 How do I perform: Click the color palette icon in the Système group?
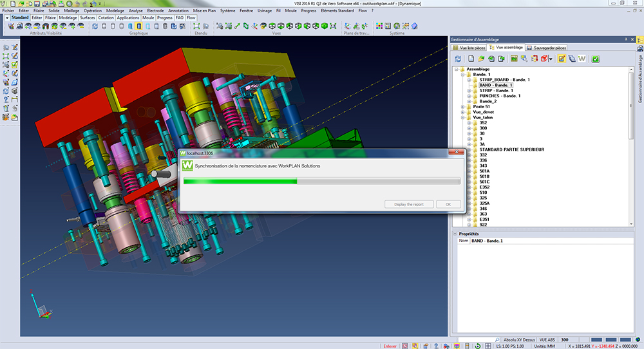[x=379, y=26]
